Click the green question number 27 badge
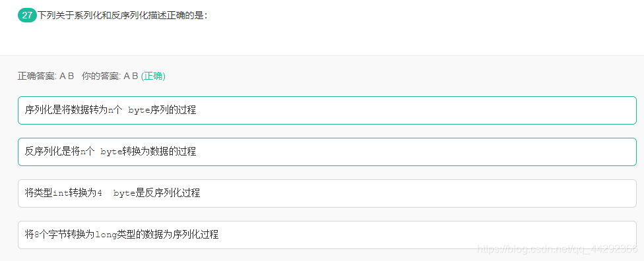The height and width of the screenshot is (261, 644). coord(27,16)
